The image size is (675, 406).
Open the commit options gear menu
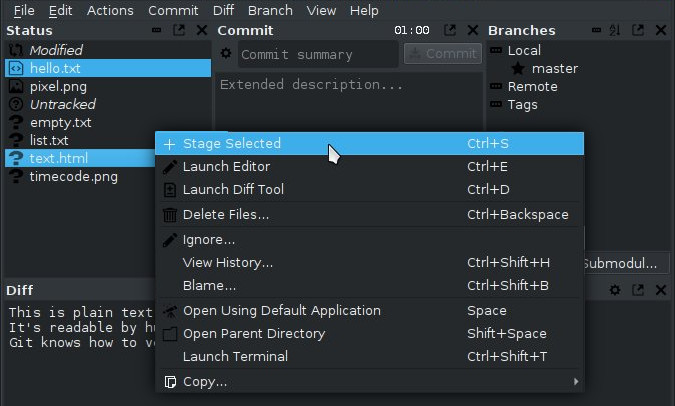click(x=228, y=54)
